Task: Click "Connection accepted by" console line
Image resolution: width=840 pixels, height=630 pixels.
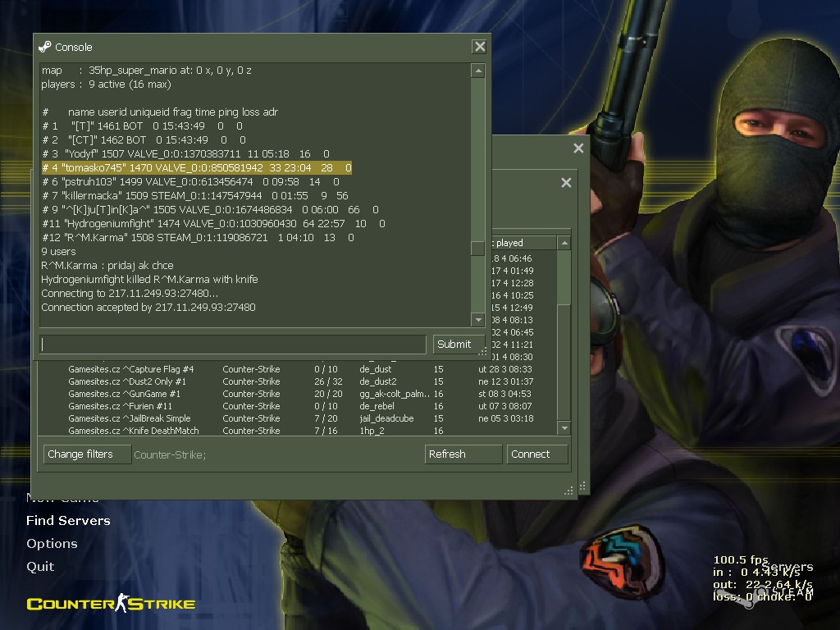Action: 148,307
